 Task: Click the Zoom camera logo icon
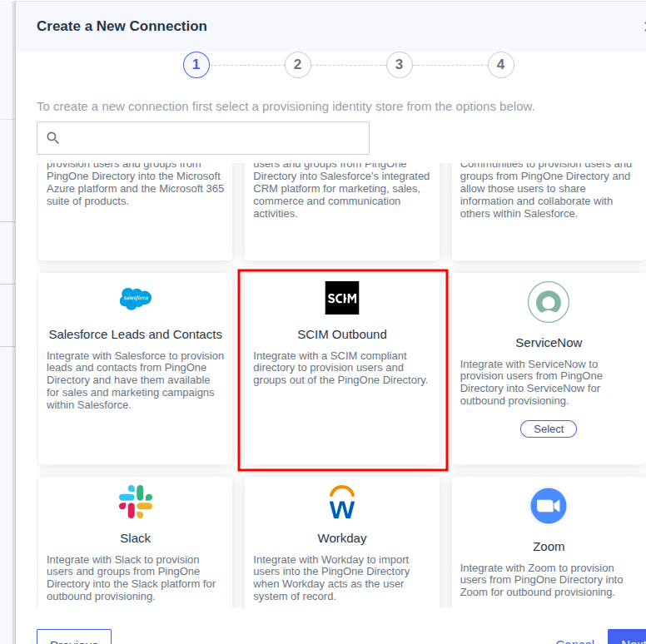point(549,506)
